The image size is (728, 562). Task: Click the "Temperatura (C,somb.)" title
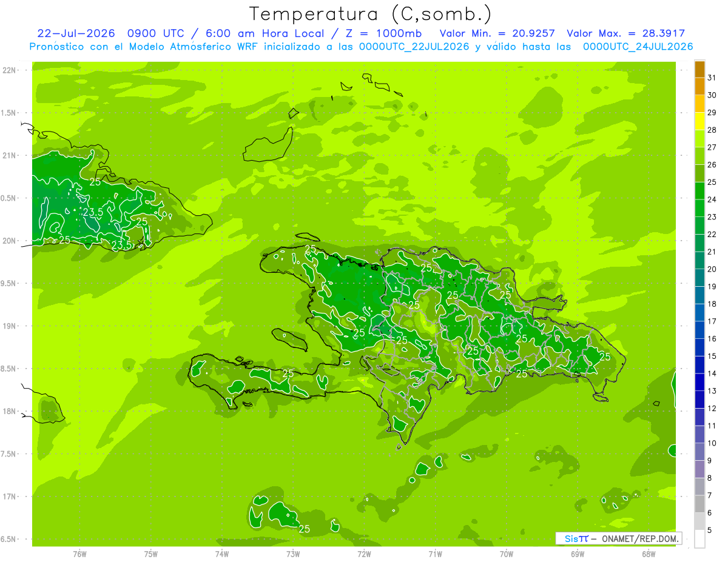pyautogui.click(x=371, y=14)
